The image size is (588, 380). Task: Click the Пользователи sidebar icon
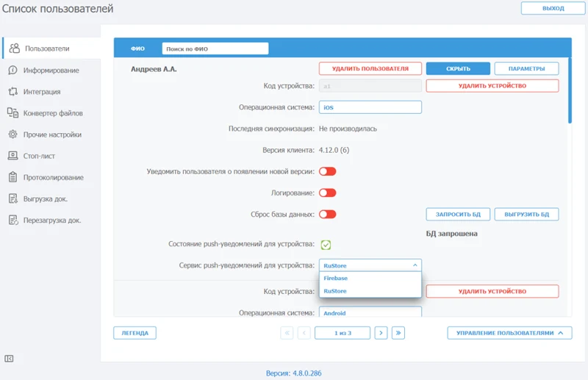click(14, 49)
